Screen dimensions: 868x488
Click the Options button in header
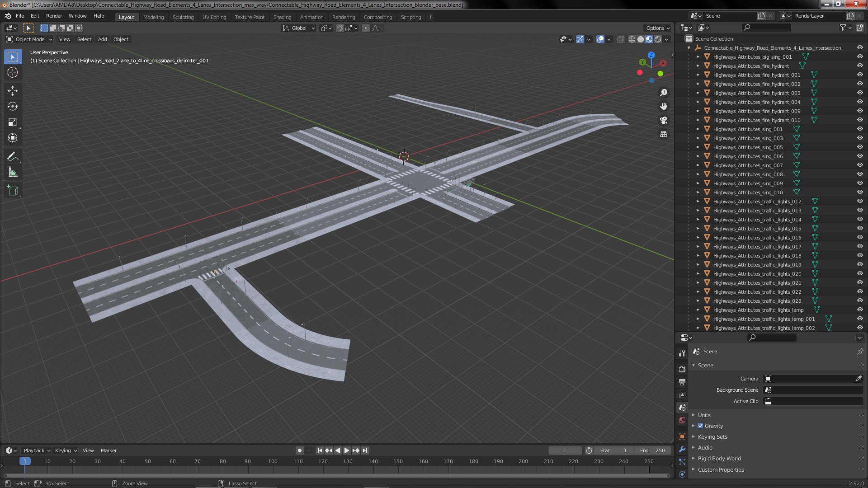click(658, 28)
